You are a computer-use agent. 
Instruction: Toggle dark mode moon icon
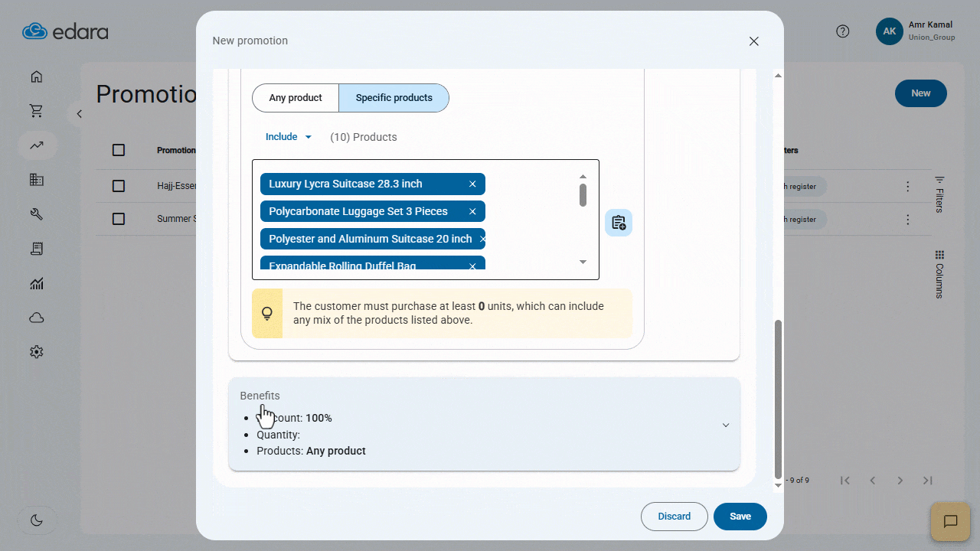pos(37,520)
